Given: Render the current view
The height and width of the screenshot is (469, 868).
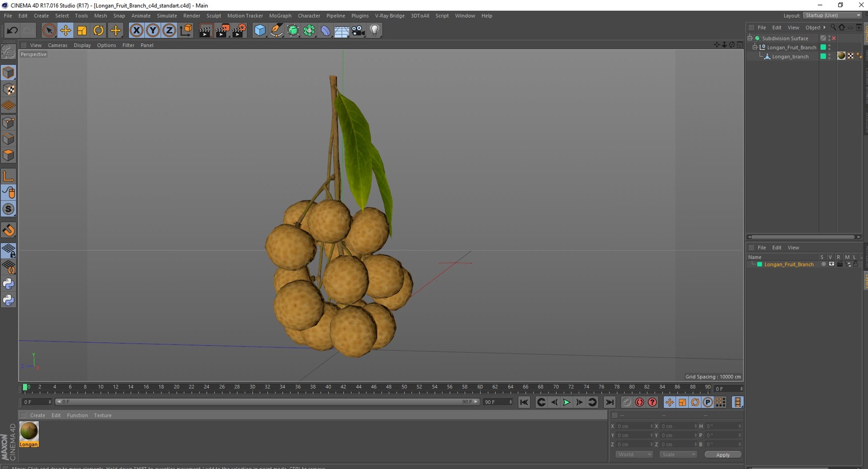Looking at the screenshot, I should coord(205,31).
